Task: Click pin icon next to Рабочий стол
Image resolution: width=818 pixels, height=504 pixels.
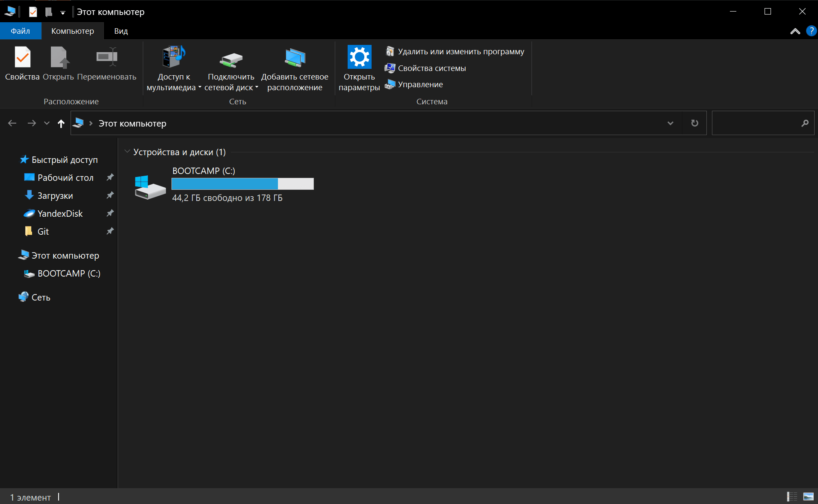Action: point(110,177)
